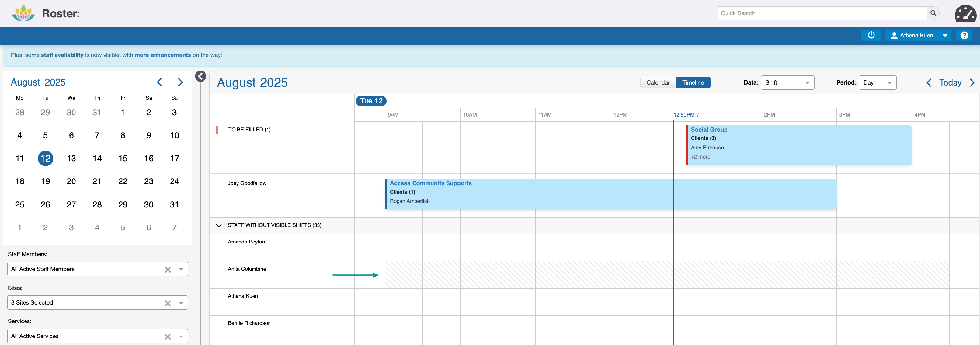
Task: Select August 12 in mini calendar
Action: (x=45, y=158)
